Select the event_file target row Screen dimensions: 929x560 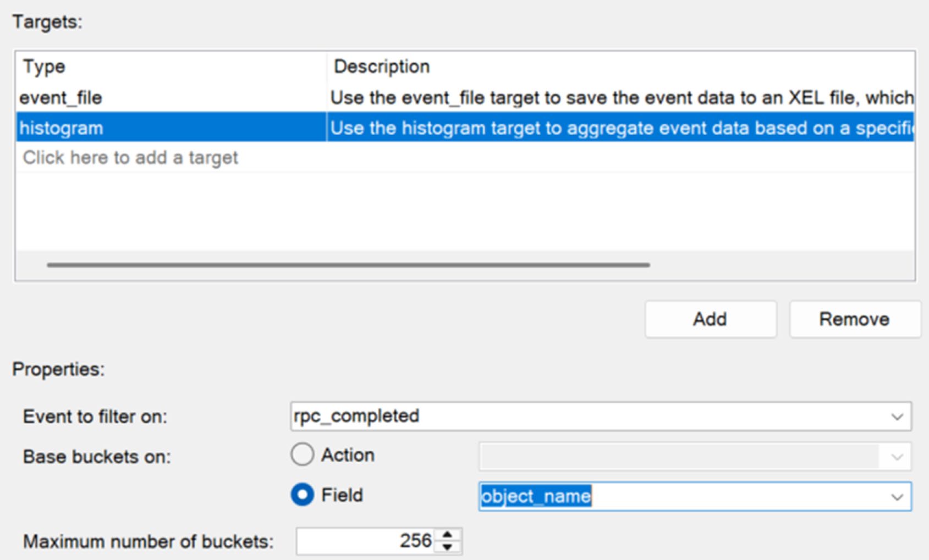465,98
